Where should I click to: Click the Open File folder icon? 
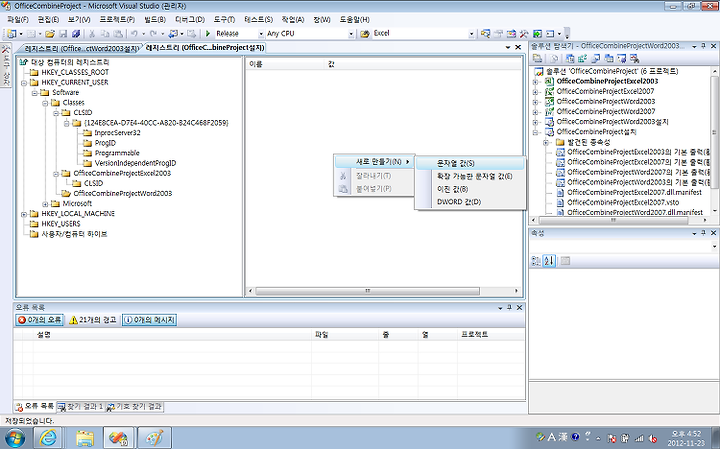click(x=50, y=34)
